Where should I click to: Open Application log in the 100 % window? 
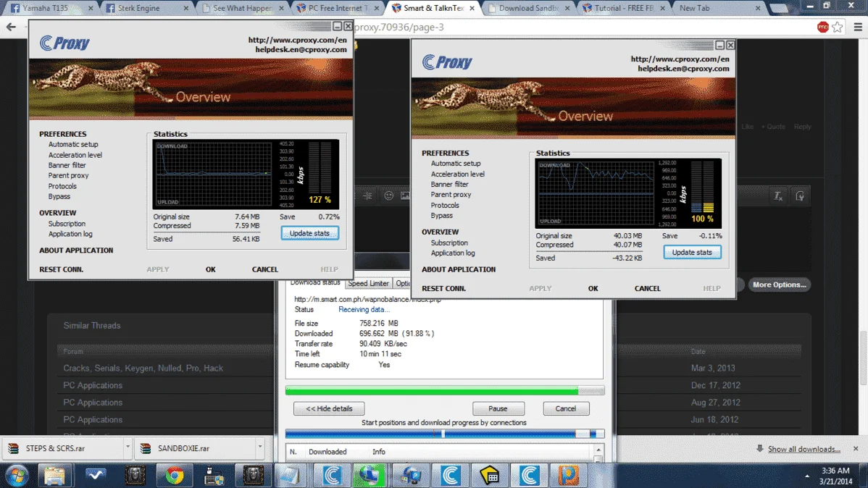pyautogui.click(x=453, y=253)
